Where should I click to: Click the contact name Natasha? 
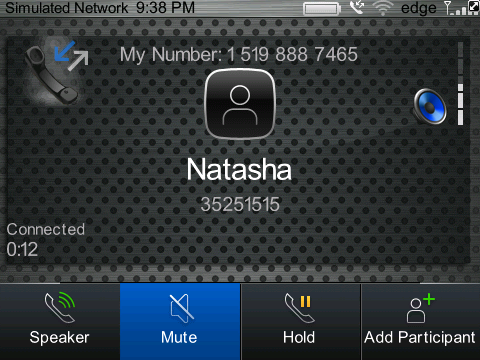click(x=239, y=170)
